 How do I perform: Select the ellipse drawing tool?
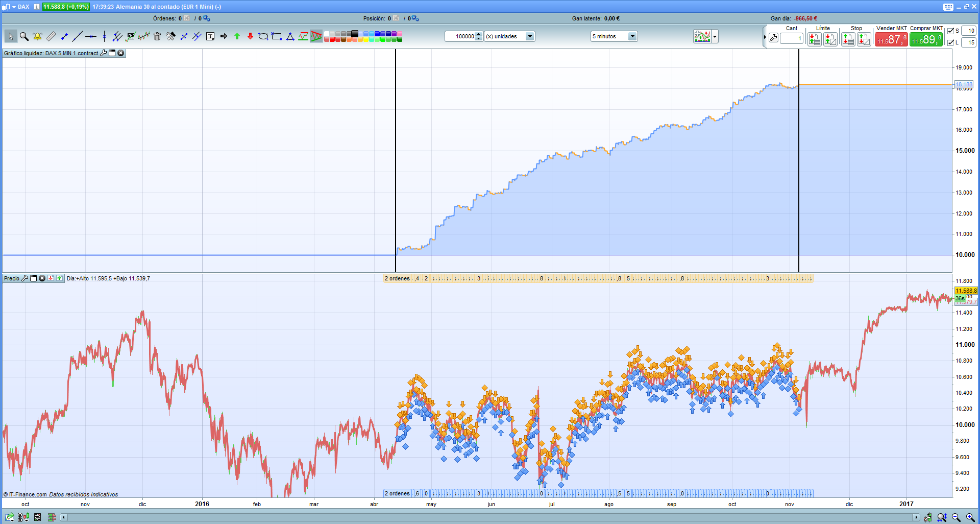(263, 36)
